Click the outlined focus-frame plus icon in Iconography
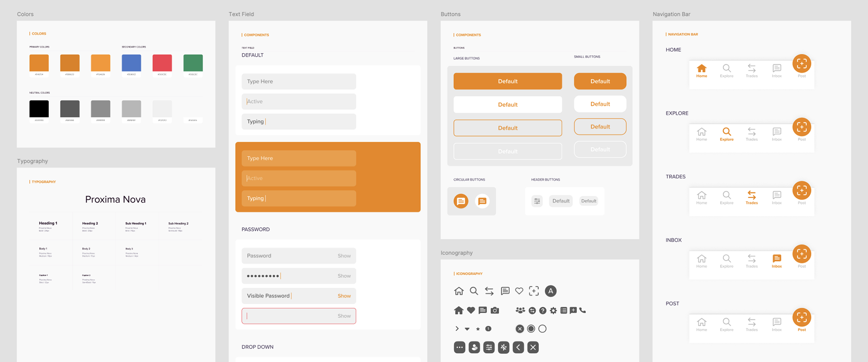 coord(534,291)
